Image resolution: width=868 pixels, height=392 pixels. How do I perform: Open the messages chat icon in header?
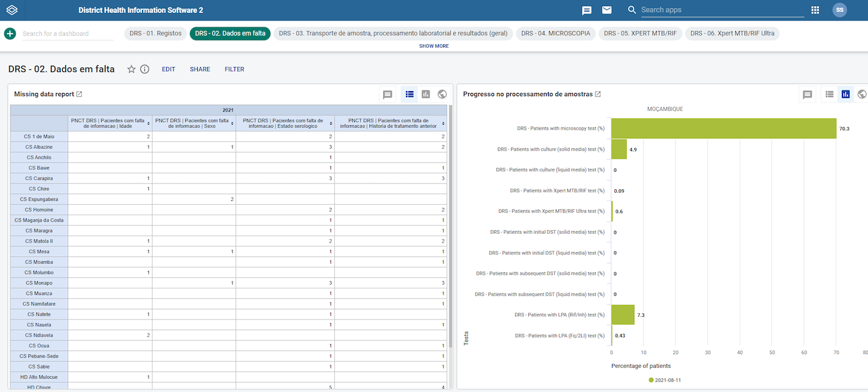click(x=587, y=11)
